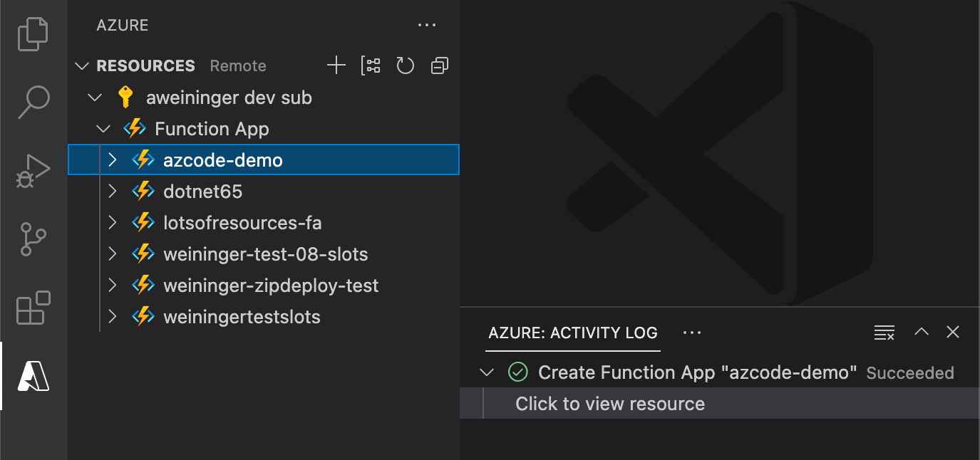Click the RESOURCES section header title

pyautogui.click(x=145, y=66)
